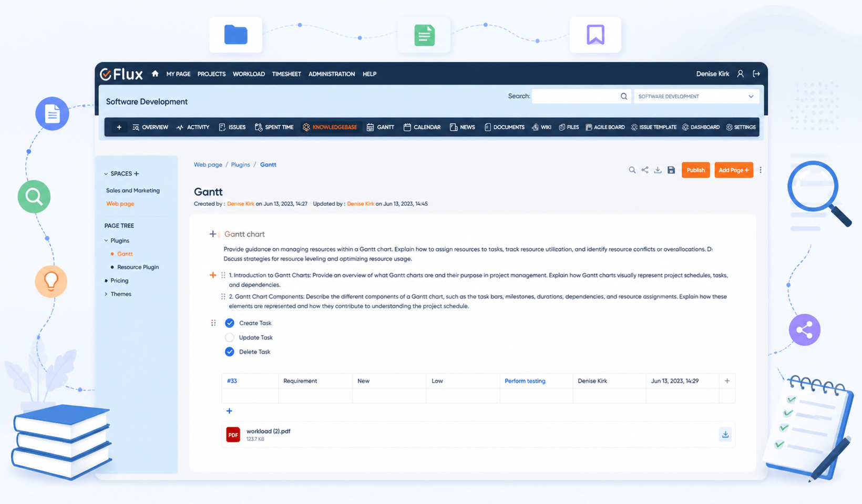Open ADMINISTRATION in the top menu

pos(332,74)
